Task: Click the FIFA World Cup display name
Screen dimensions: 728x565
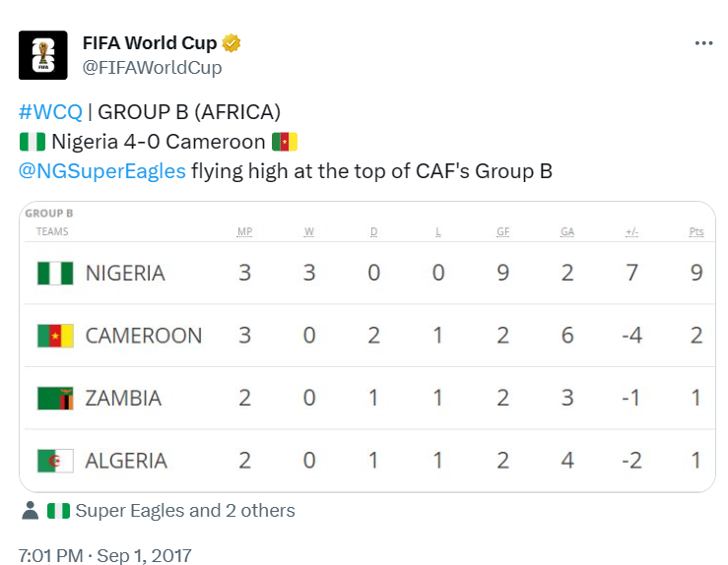Action: click(150, 43)
